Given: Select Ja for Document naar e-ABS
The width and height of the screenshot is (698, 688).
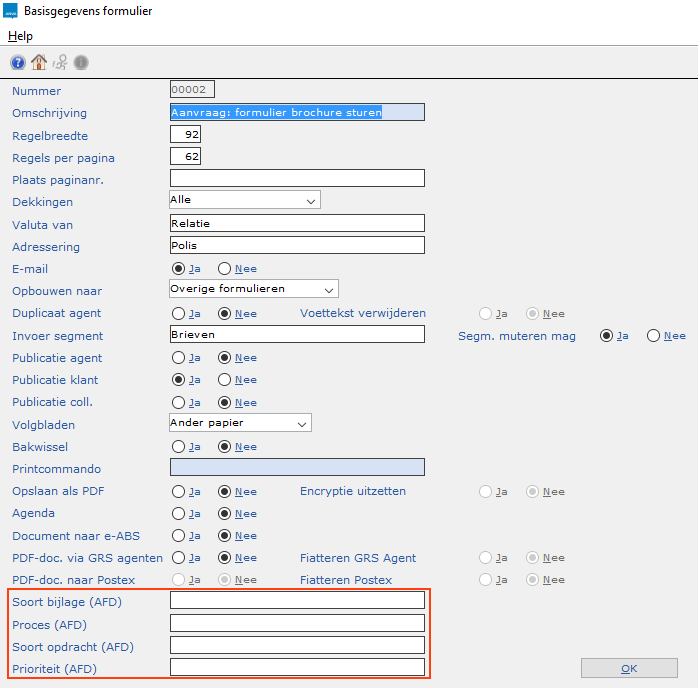Looking at the screenshot, I should pyautogui.click(x=179, y=536).
